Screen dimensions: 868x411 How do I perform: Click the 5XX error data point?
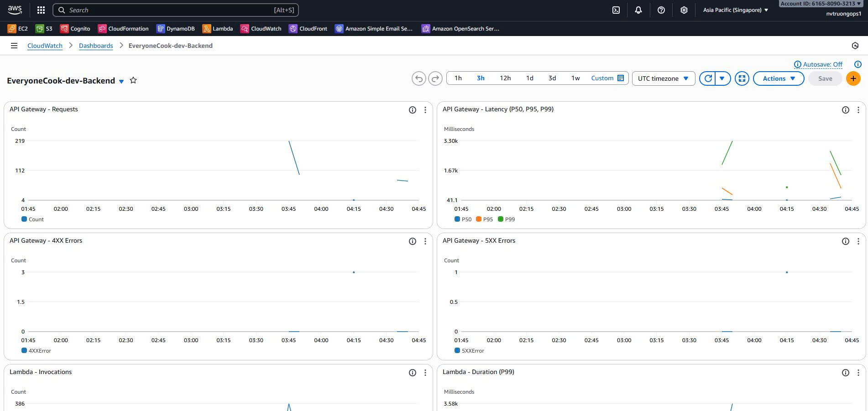click(x=787, y=272)
